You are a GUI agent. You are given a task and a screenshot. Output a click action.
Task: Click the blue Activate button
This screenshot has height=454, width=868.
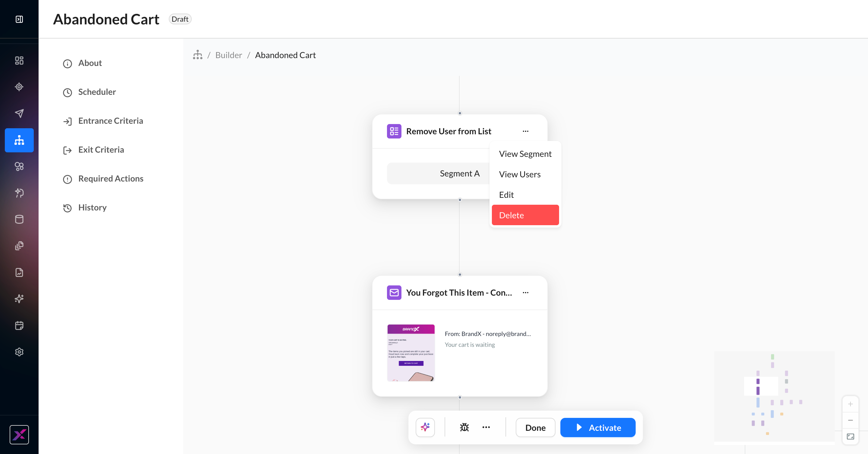point(598,428)
